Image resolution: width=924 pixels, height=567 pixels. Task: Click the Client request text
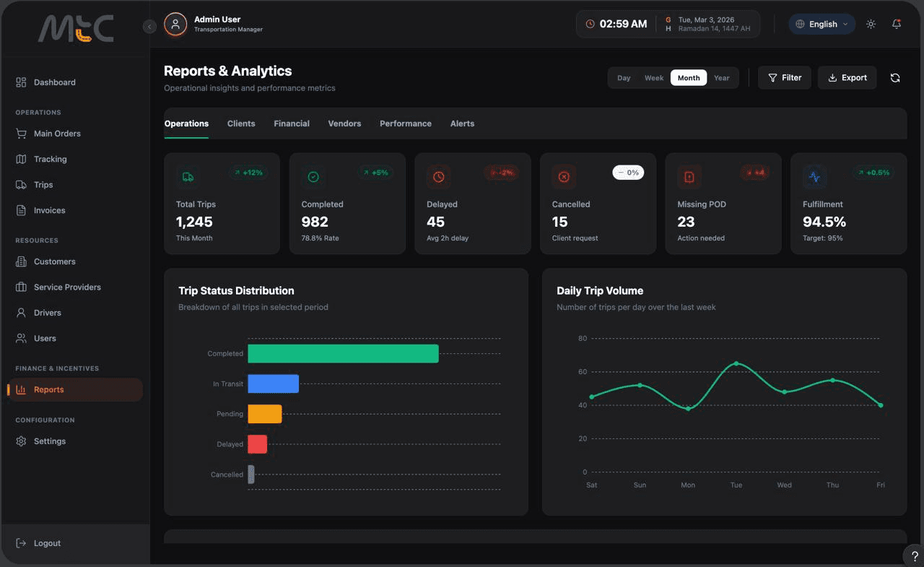575,238
